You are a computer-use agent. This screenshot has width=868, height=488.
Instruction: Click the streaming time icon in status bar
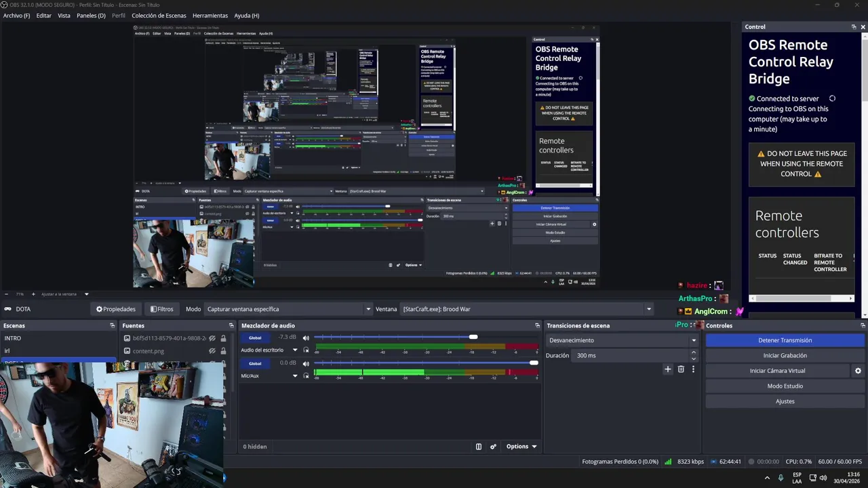coord(713,462)
